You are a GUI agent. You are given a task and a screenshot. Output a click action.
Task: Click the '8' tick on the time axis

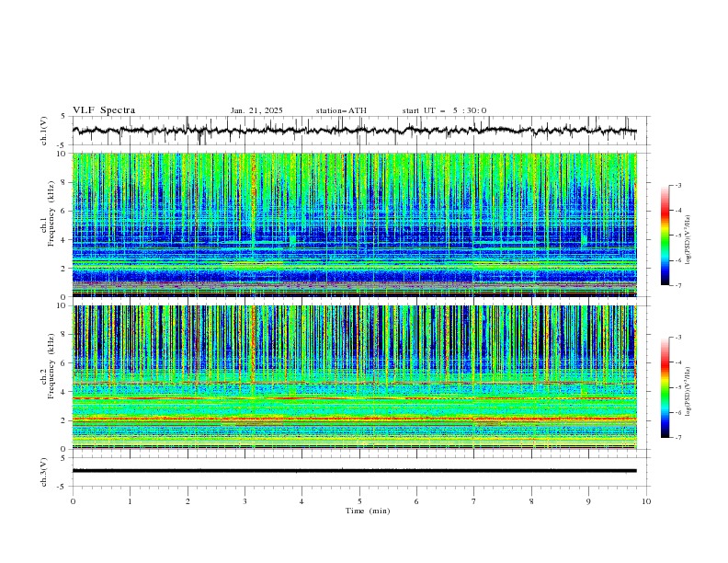pos(531,501)
